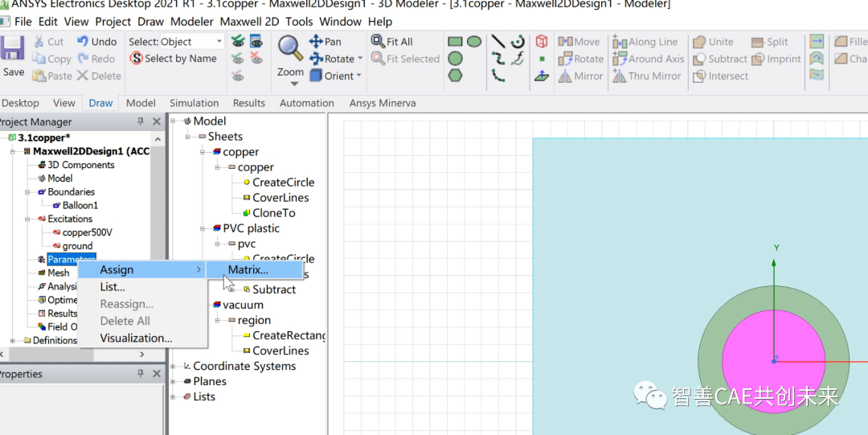Open the Orient dropdown arrow
The image size is (868, 435).
click(x=358, y=76)
